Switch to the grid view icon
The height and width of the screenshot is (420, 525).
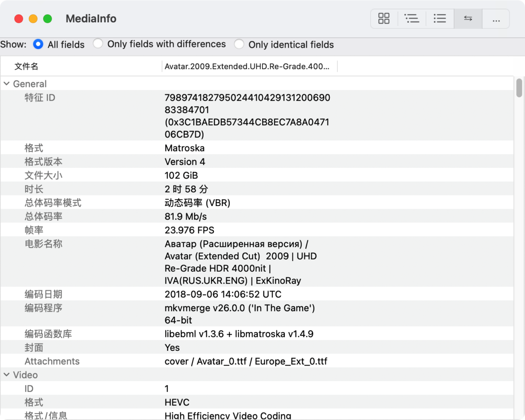[x=384, y=18]
